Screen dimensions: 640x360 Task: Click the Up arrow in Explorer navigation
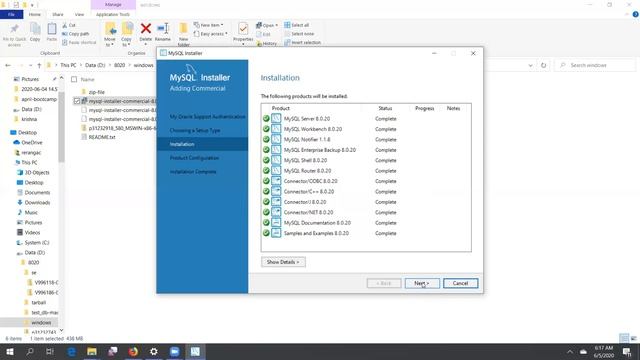(x=39, y=65)
